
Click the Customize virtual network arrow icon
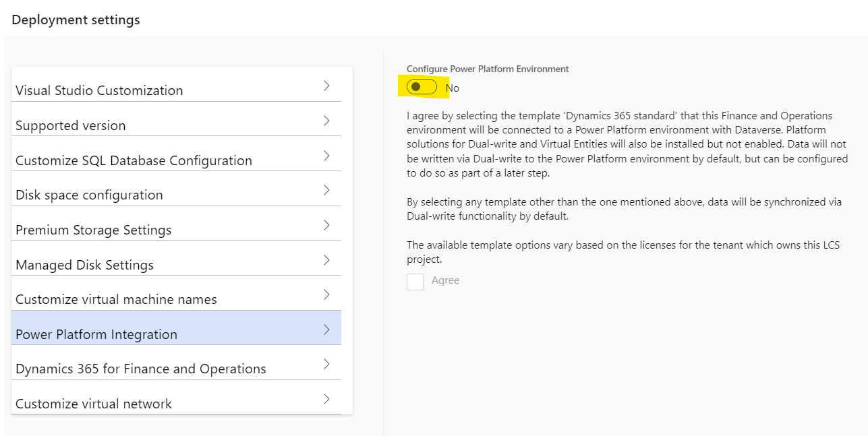pyautogui.click(x=326, y=399)
